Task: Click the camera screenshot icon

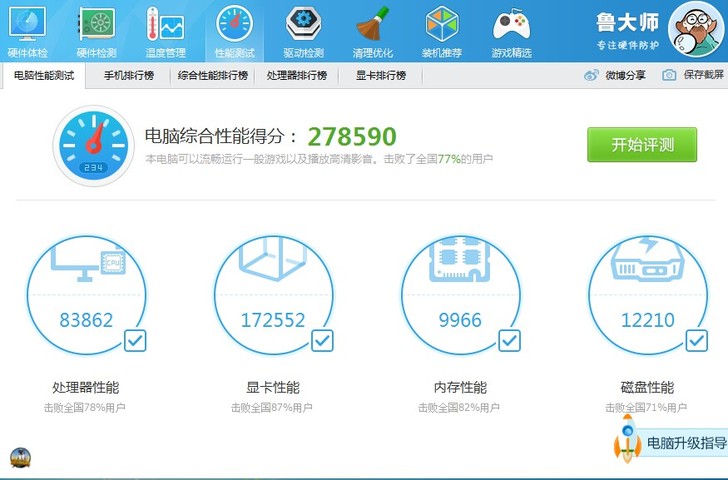Action: pos(669,75)
